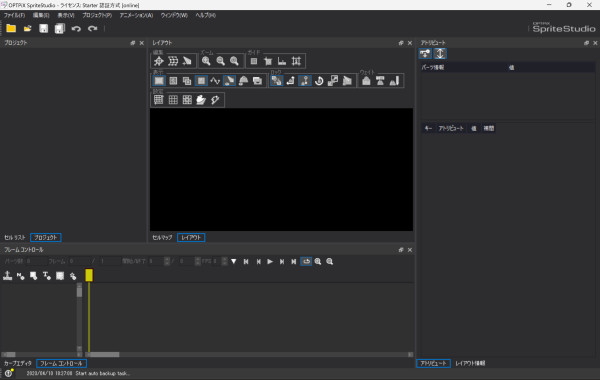
Task: Click the link icon atop Attribute panel
Action: point(425,54)
